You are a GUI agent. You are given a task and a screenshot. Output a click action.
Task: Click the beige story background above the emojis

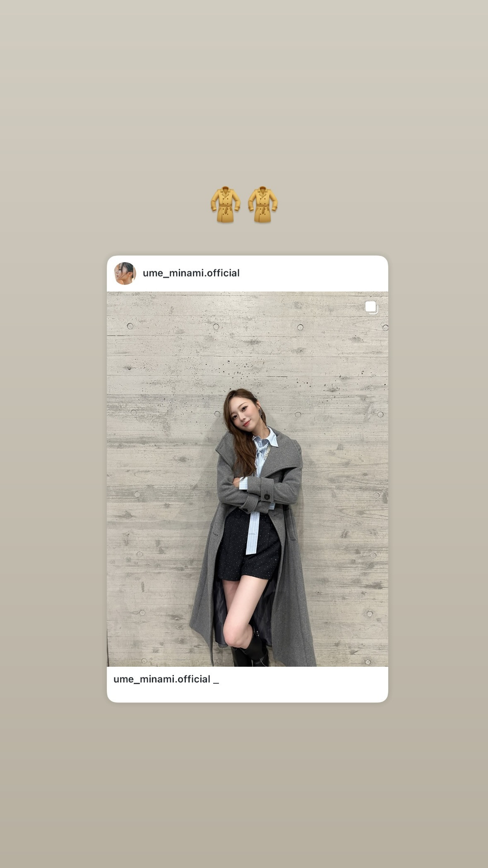tap(244, 91)
